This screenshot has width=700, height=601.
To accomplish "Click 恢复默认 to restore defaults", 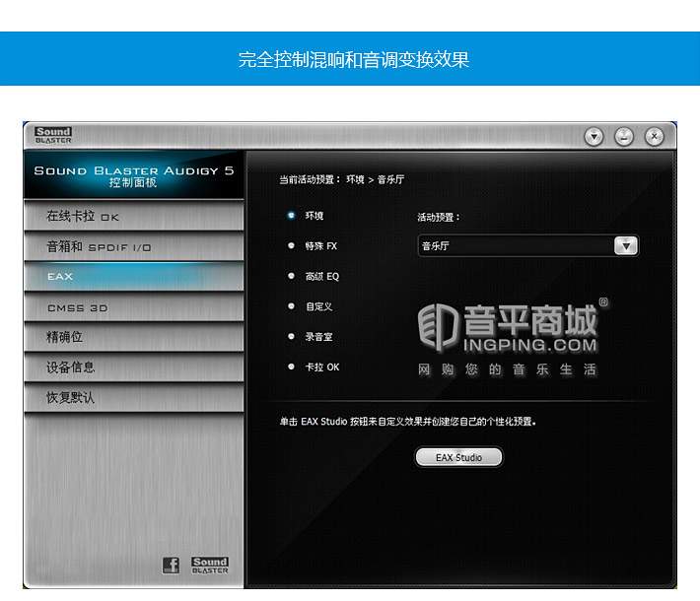I will [x=134, y=397].
